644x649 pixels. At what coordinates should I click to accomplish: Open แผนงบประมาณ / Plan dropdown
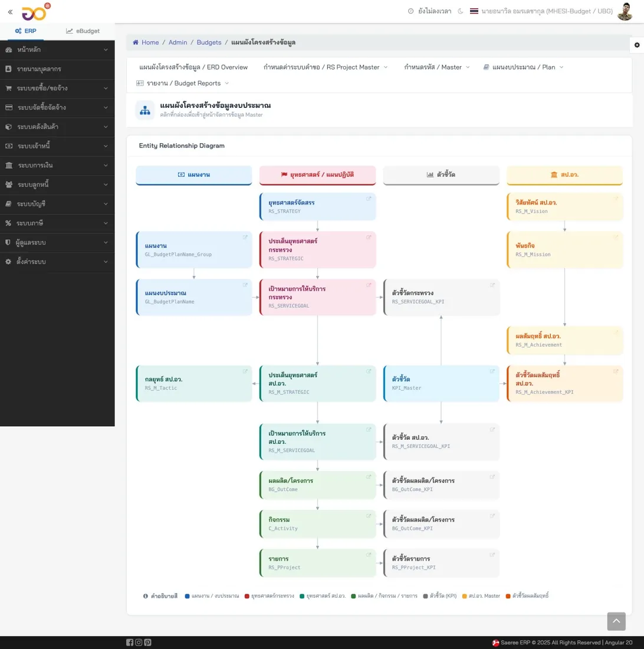point(523,67)
